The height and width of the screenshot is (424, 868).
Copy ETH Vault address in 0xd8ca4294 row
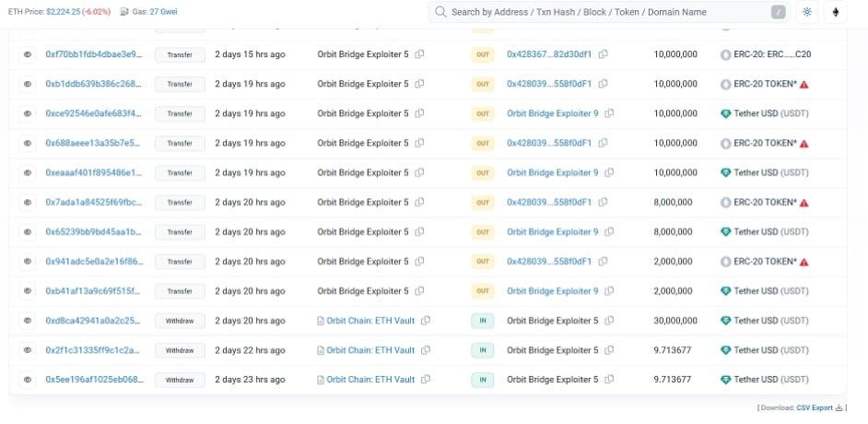pyautogui.click(x=426, y=320)
